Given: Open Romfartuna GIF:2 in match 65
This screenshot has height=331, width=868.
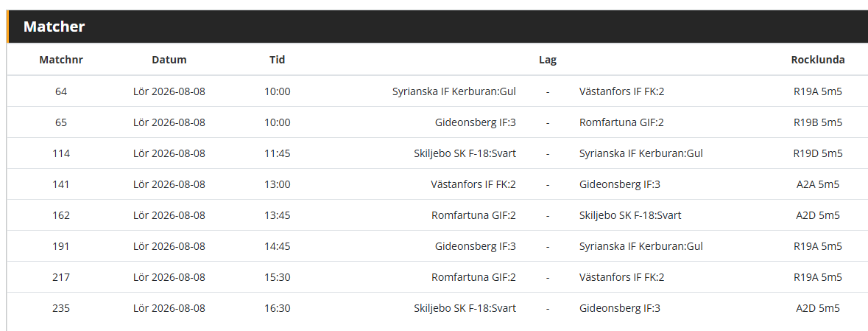Looking at the screenshot, I should point(621,122).
